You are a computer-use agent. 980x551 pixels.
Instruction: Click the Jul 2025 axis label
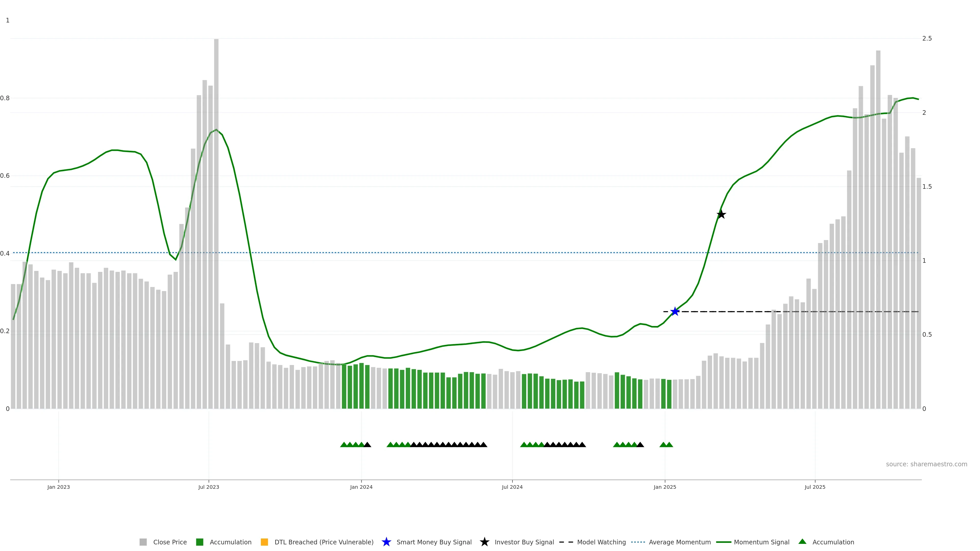tap(815, 487)
